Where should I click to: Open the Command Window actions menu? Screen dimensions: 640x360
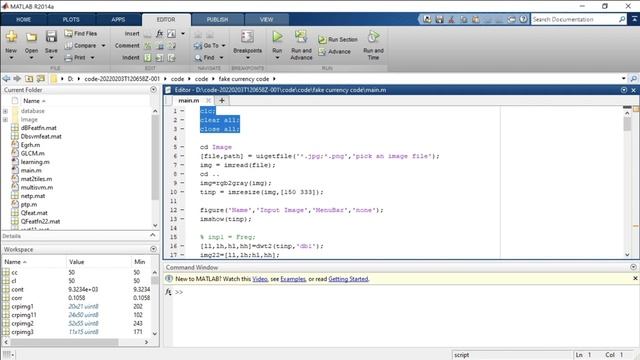pyautogui.click(x=633, y=267)
